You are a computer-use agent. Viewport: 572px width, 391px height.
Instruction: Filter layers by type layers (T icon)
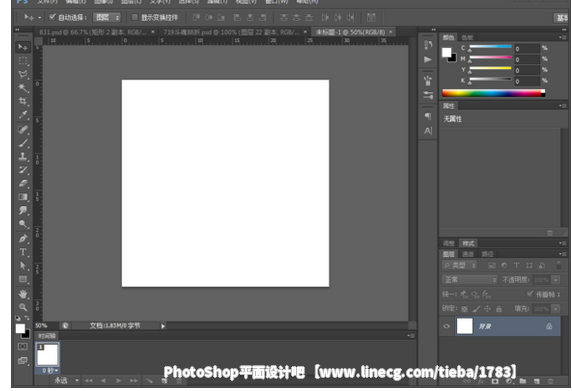[x=517, y=265]
